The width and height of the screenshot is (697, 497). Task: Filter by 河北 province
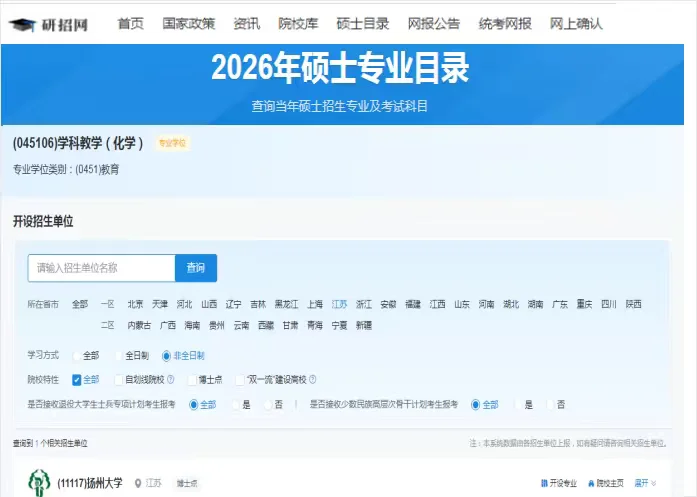coord(184,305)
